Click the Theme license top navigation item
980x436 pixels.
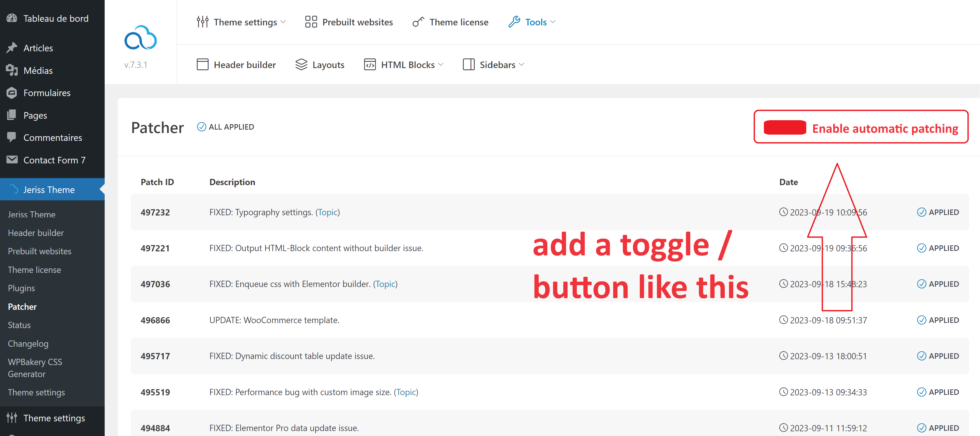point(450,22)
